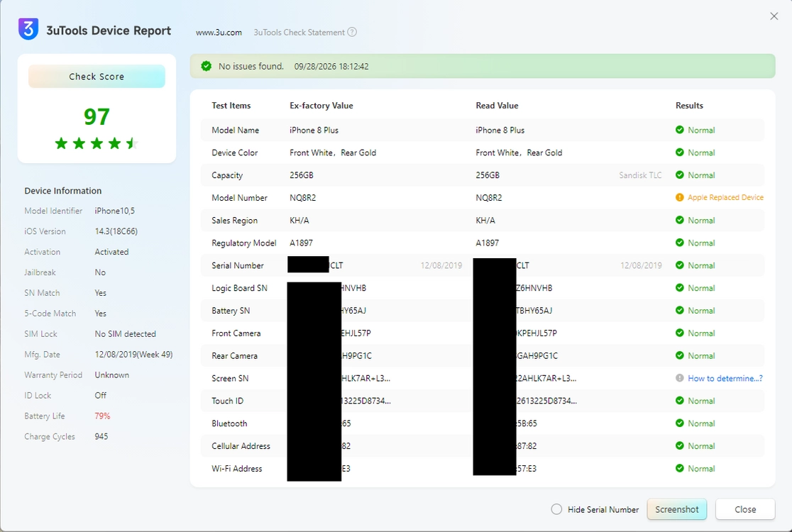Click the Normal check icon for Touch ID
The height and width of the screenshot is (532, 792).
coord(679,401)
